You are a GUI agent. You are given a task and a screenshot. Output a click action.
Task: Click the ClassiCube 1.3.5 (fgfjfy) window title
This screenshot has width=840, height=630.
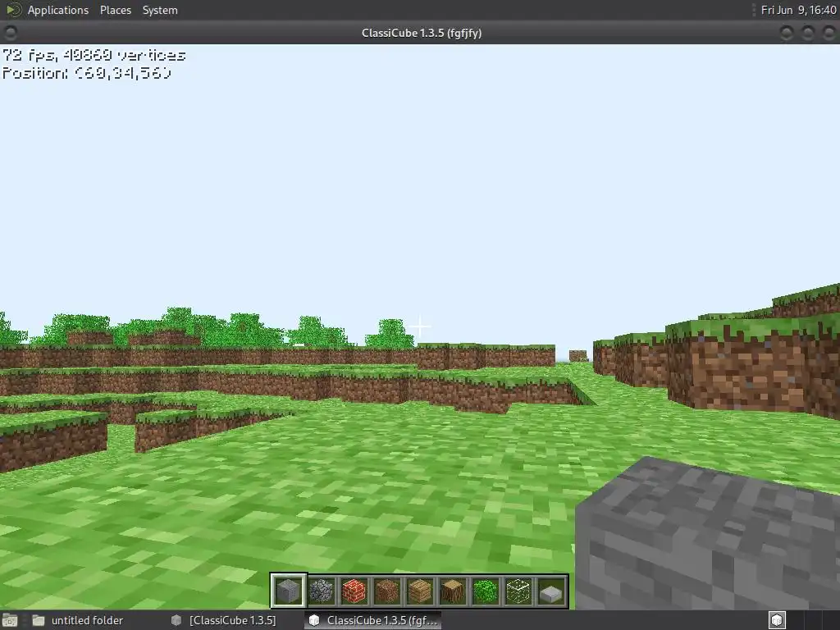coord(422,33)
